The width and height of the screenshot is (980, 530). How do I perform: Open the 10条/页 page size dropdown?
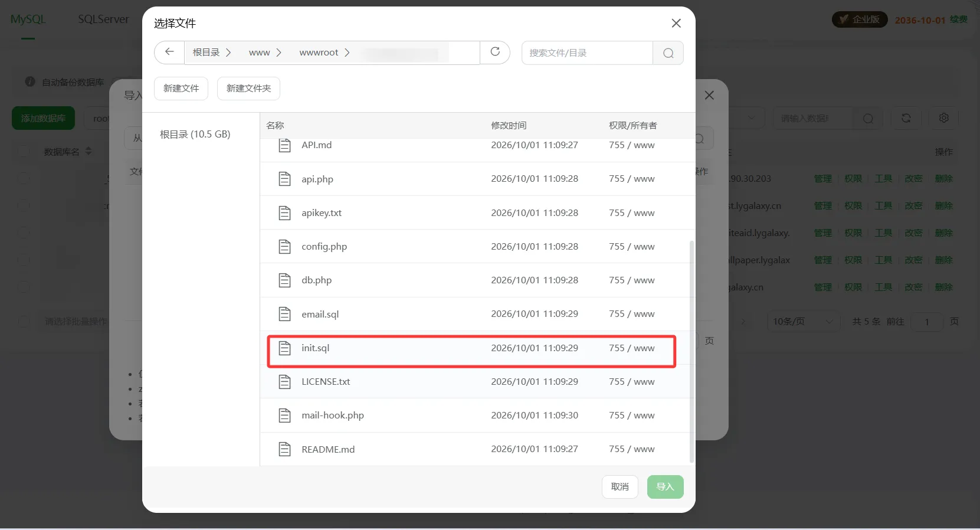803,322
